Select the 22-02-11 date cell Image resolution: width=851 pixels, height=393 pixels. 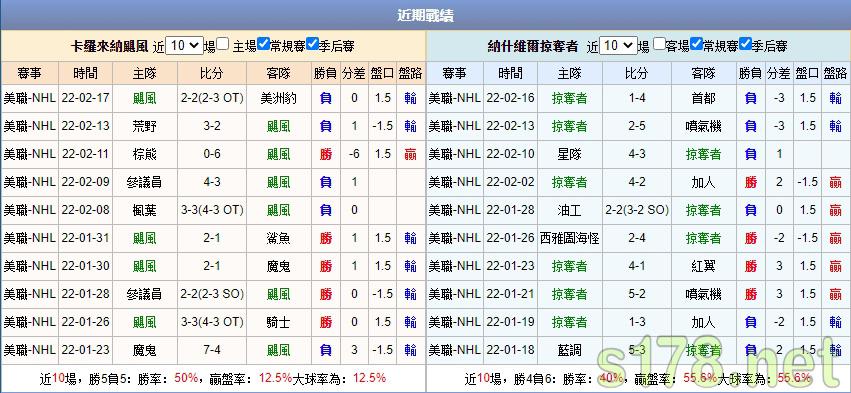click(86, 154)
